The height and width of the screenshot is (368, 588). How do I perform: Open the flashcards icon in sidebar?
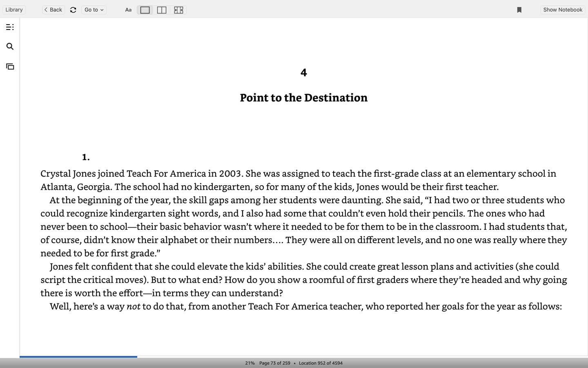point(10,66)
